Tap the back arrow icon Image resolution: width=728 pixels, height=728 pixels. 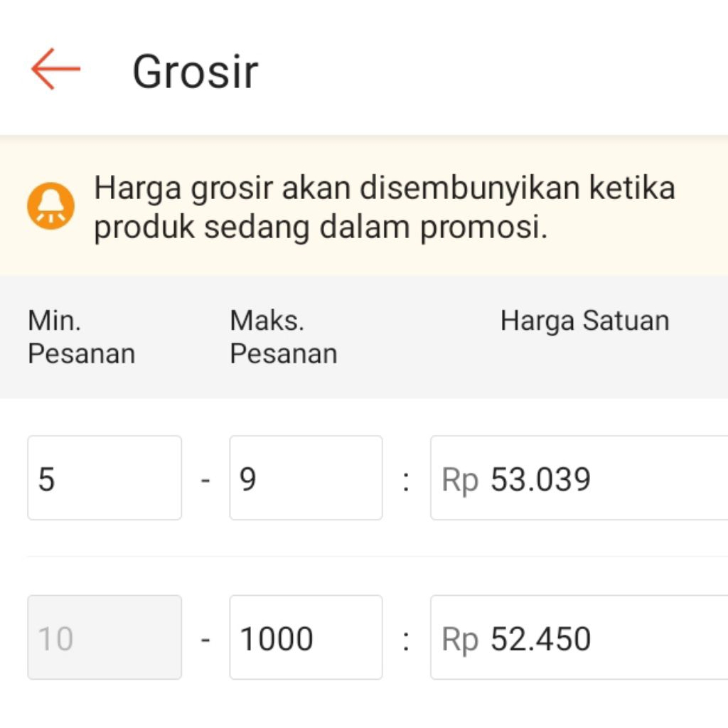coord(55,69)
